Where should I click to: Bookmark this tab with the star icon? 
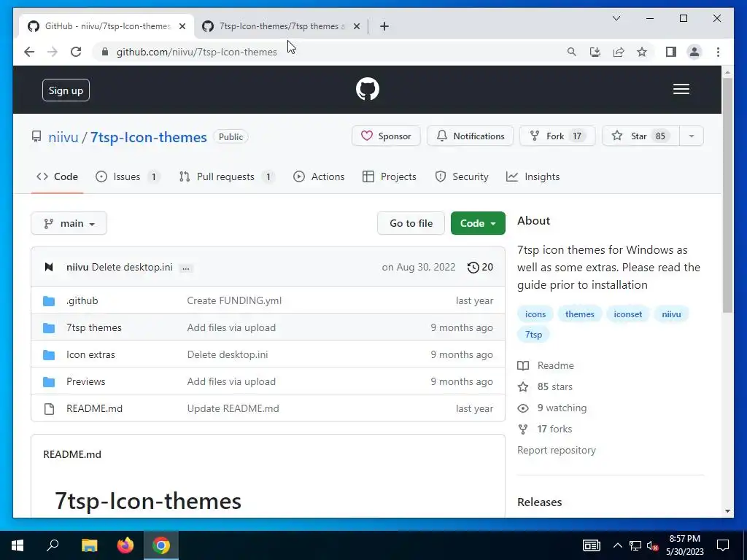(x=642, y=52)
